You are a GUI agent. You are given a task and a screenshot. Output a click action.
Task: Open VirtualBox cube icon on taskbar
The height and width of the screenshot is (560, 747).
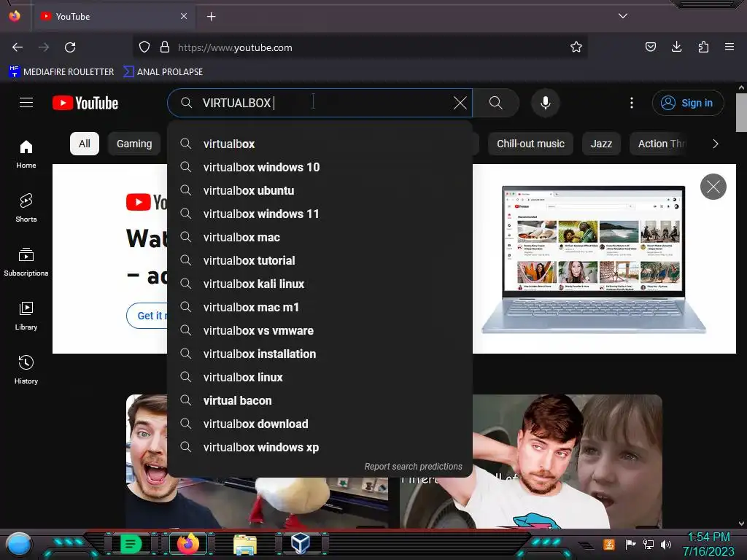[x=301, y=544]
